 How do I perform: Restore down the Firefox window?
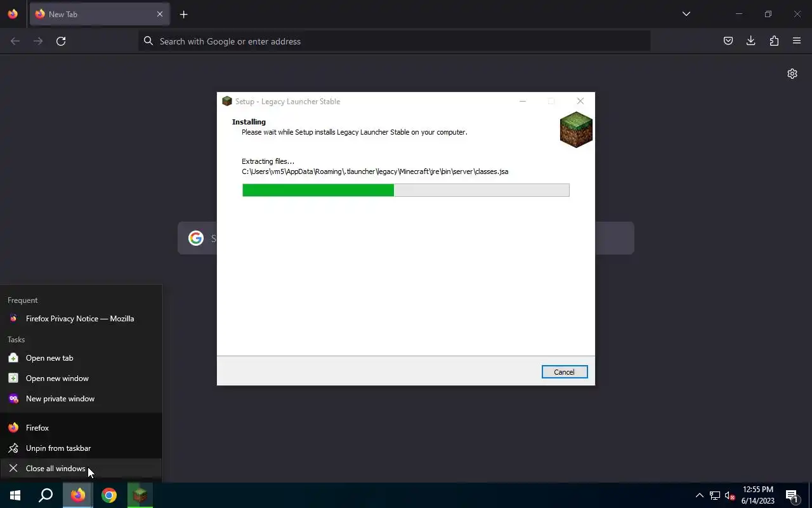[x=768, y=14]
